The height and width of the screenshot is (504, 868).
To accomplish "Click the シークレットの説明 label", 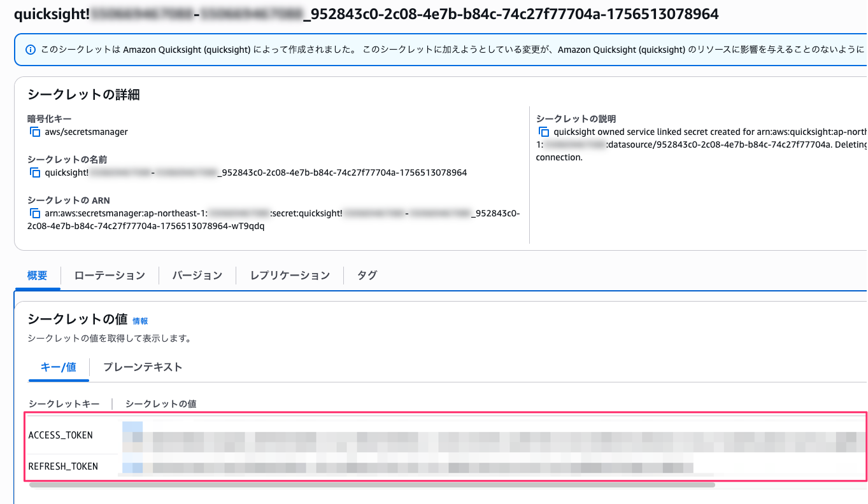I will pyautogui.click(x=576, y=119).
